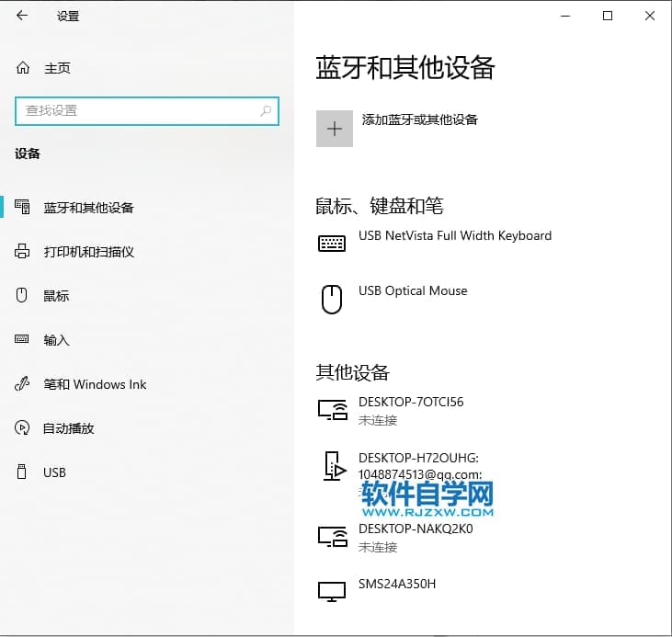Image resolution: width=672 pixels, height=637 pixels.
Task: Click the media device icon for DESKTOP-H72OUHG
Action: coord(332,466)
